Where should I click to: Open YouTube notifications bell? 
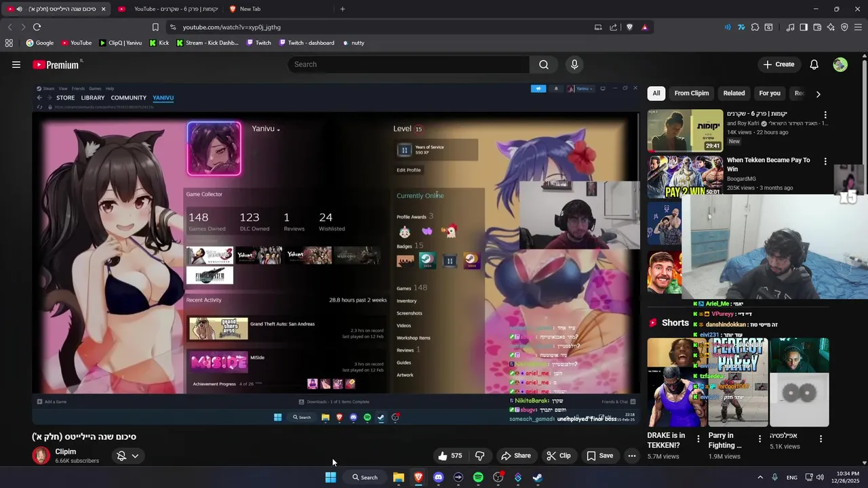pyautogui.click(x=814, y=64)
